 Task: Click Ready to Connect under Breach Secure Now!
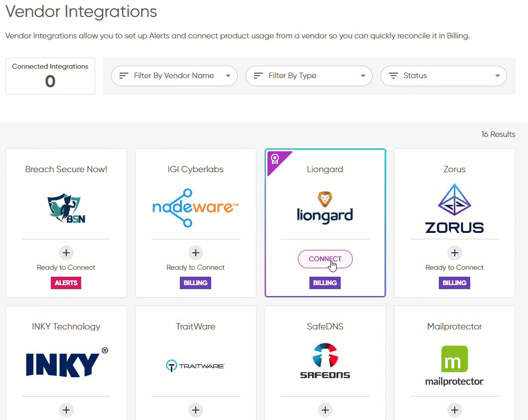click(x=66, y=267)
